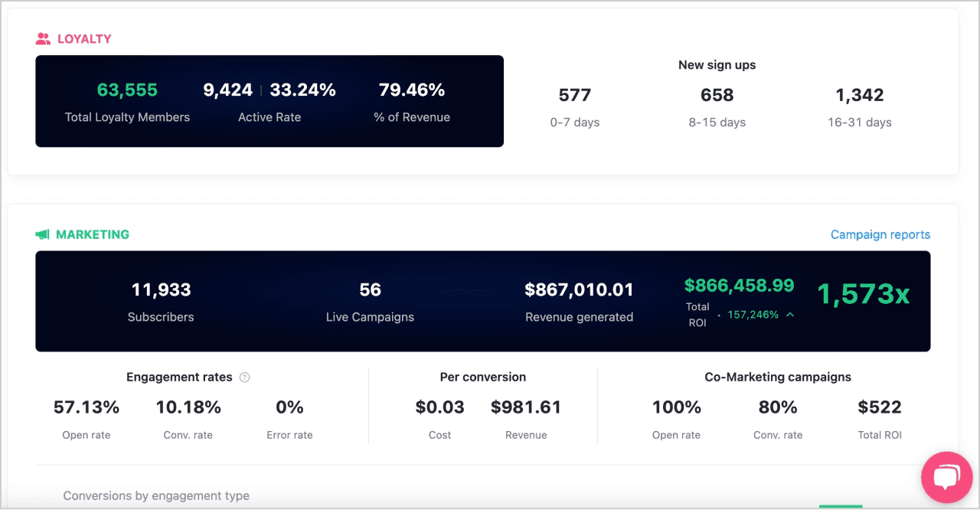This screenshot has height=510, width=980.
Task: Select the 1,342 sign ups for 16-31 days
Action: 860,96
